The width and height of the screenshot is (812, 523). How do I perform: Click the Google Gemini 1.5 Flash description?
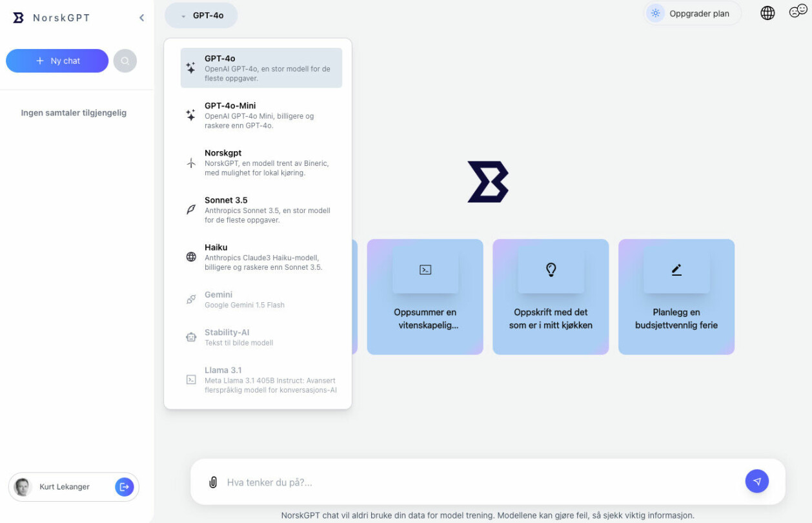[245, 305]
